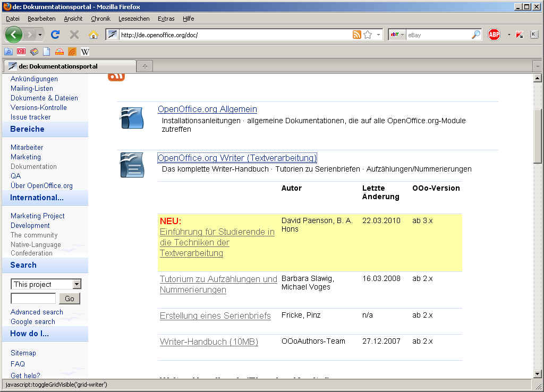Click the red Kaspersky flag toolbar icon
The image size is (544, 392).
pos(520,35)
